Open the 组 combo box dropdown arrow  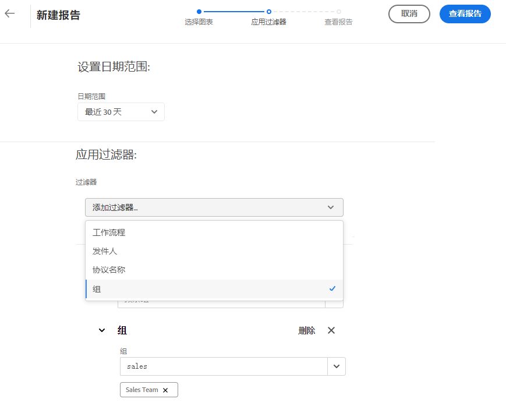click(337, 366)
